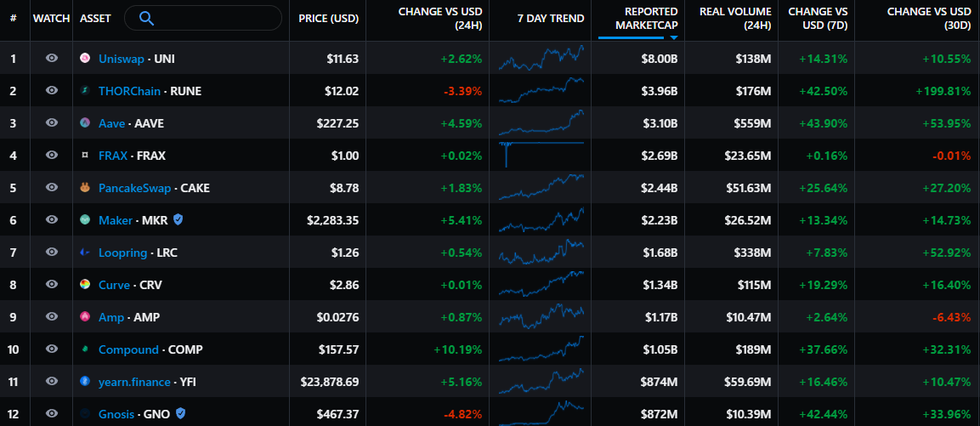
Task: Sort by Reported Marketcap column header
Action: [650, 18]
